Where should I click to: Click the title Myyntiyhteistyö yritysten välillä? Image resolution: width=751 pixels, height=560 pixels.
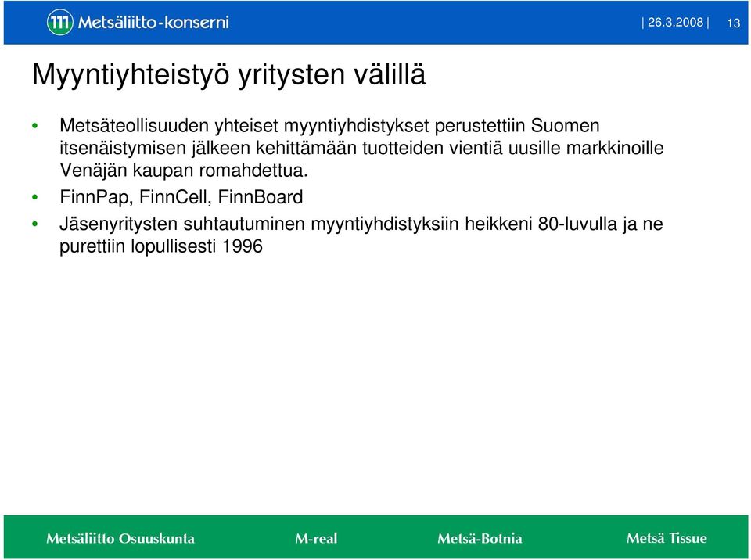228,74
